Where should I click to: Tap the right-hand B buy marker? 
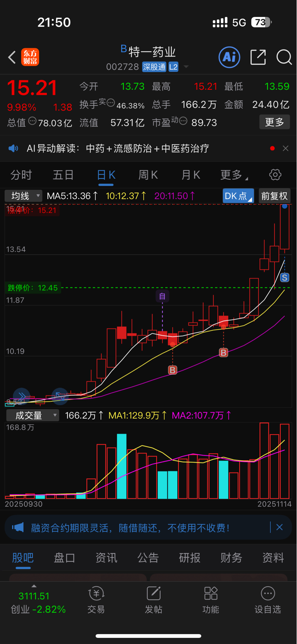tap(223, 352)
